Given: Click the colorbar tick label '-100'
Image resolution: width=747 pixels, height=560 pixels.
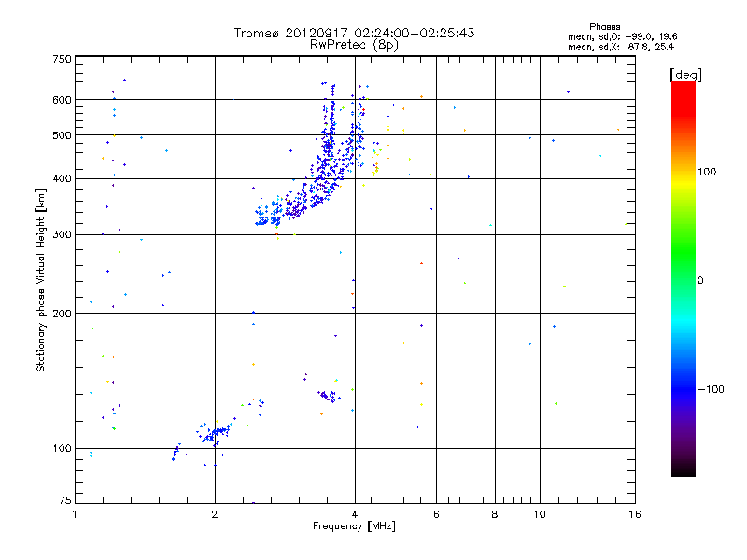Looking at the screenshot, I should coord(712,389).
